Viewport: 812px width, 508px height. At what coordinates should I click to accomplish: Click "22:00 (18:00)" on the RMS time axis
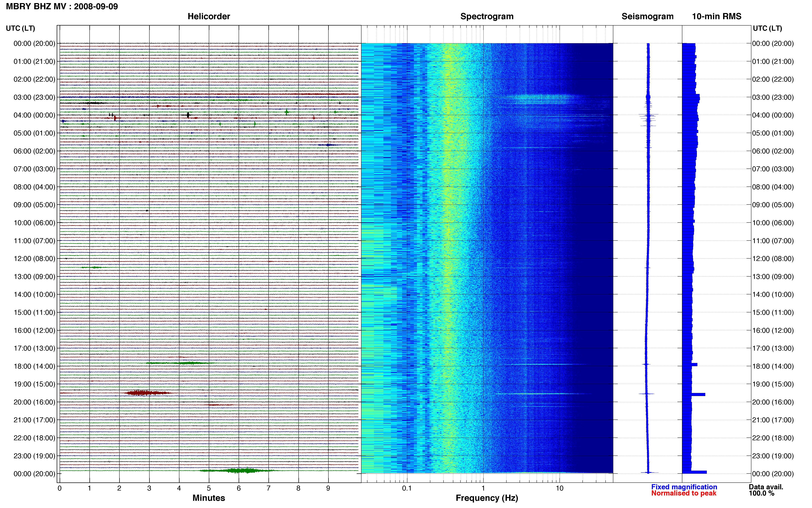click(x=773, y=438)
